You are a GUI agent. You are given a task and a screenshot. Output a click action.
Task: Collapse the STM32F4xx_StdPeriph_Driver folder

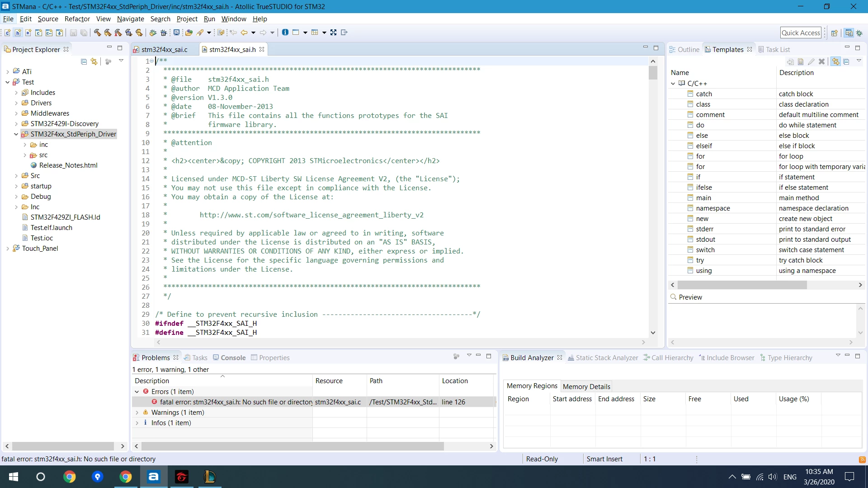(x=16, y=134)
